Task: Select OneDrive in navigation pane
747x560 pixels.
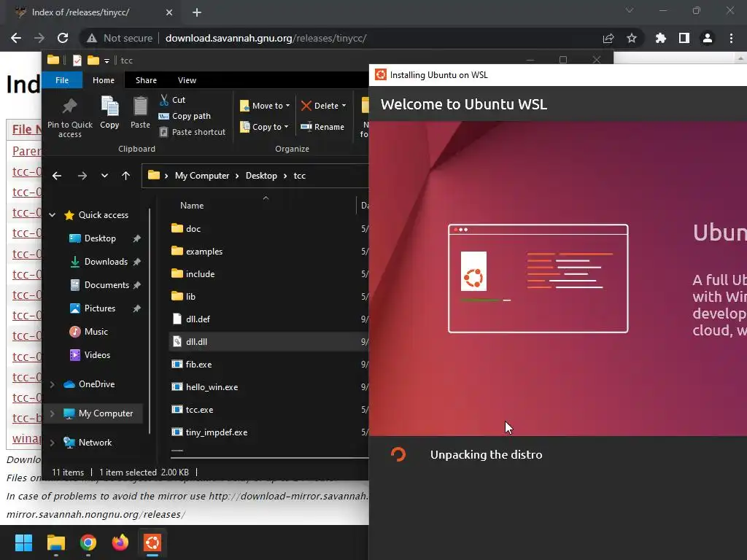Action: (96, 384)
